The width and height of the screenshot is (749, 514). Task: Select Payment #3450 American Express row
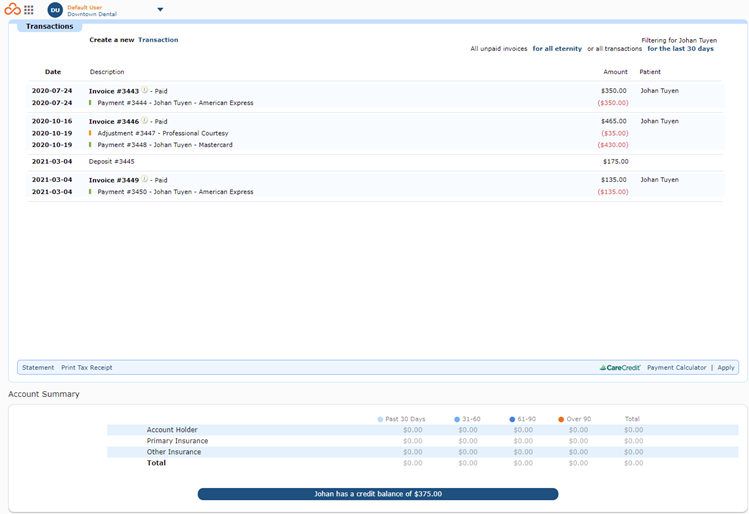pyautogui.click(x=376, y=192)
